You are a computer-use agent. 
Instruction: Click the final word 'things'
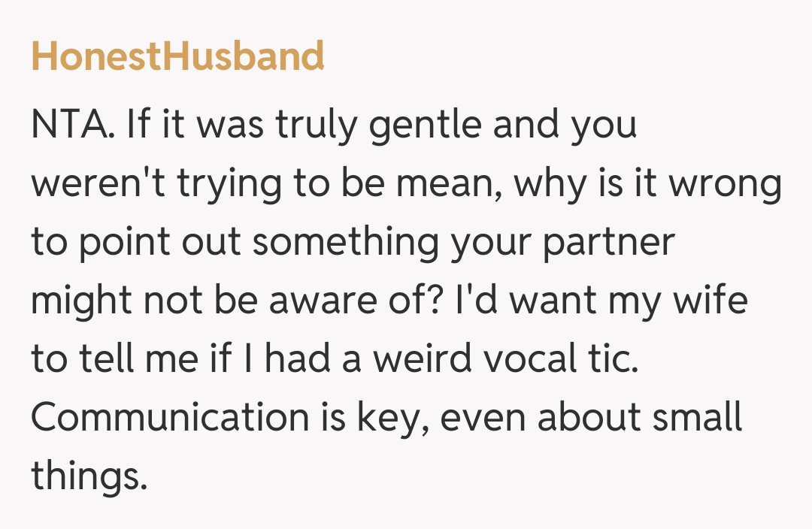[x=88, y=476]
